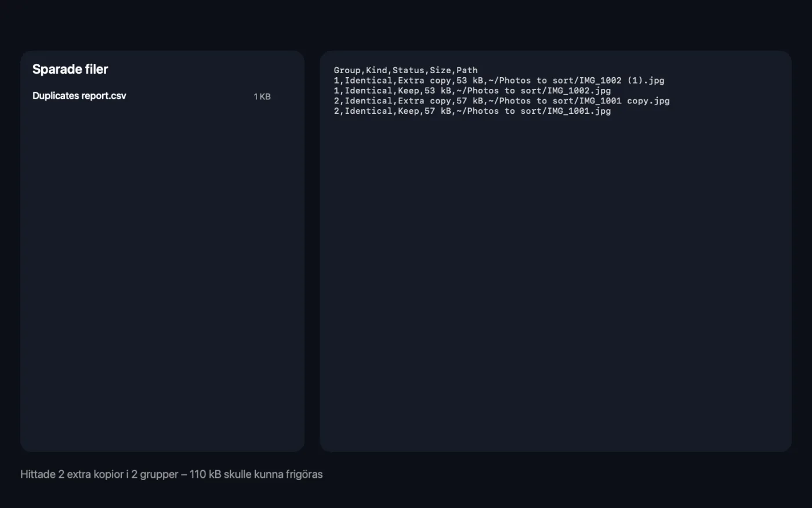Select the Keep row for IMG_1002.jpg
The image size is (812, 508).
point(472,91)
